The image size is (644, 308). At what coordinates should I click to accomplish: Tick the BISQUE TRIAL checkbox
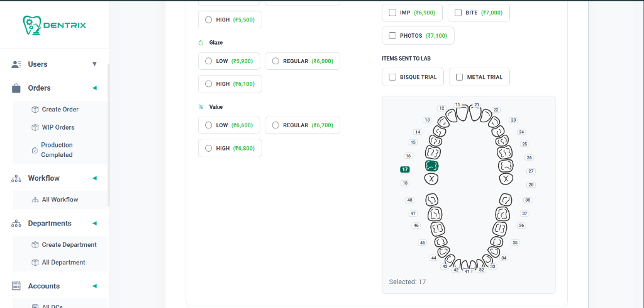[392, 77]
